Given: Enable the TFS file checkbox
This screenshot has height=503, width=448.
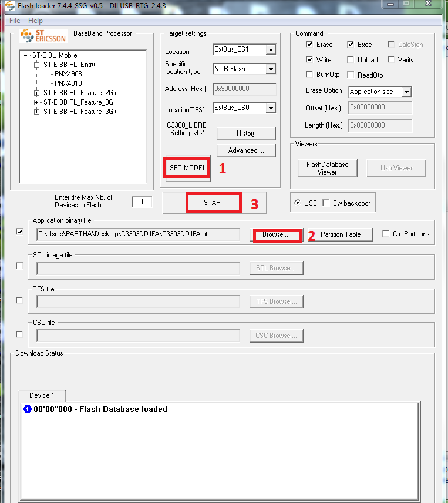Looking at the screenshot, I should (19, 300).
